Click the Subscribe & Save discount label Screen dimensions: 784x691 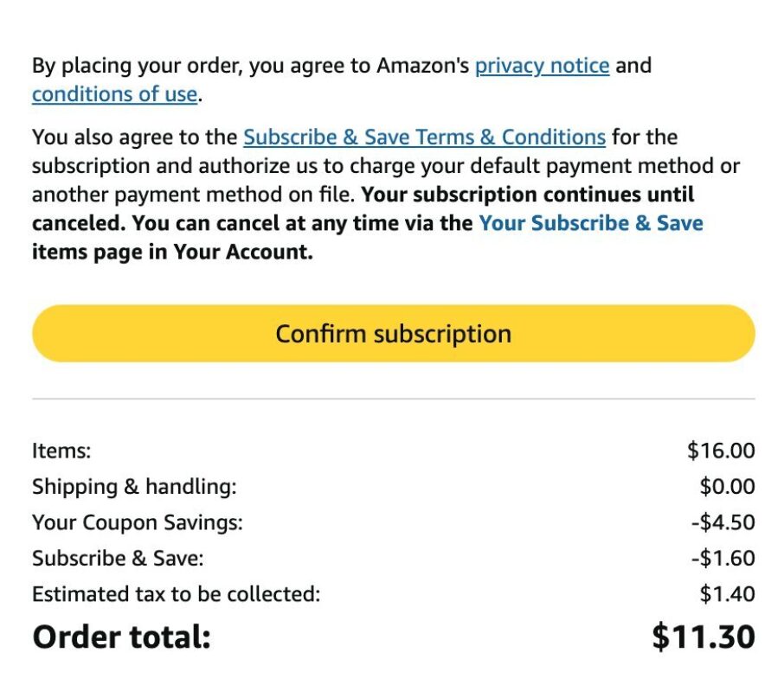(x=118, y=559)
